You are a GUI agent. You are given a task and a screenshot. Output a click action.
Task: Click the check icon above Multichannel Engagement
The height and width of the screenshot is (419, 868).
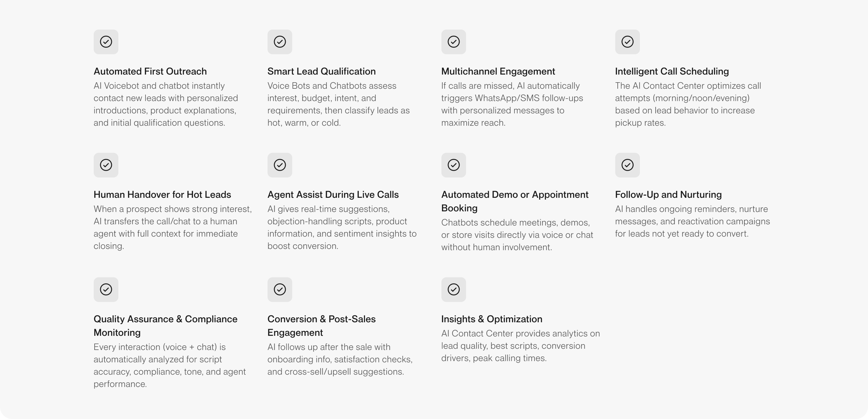453,42
